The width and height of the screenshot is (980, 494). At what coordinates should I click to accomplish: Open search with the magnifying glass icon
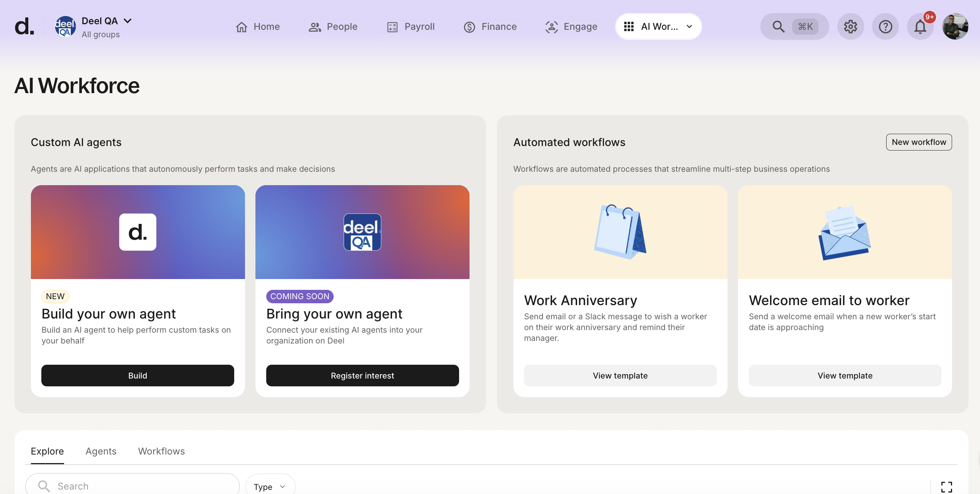(778, 26)
